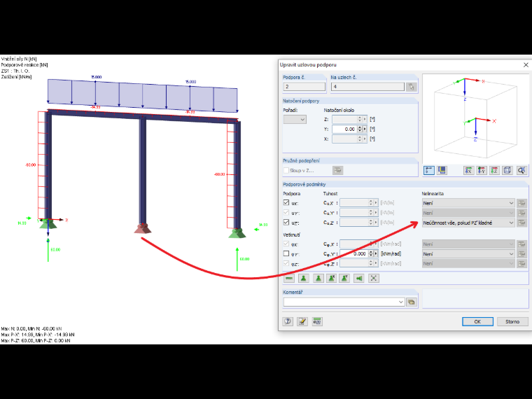Open the Pořadí rotation sequence dropdown
Viewport: 532px width, 399px height.
(295, 120)
